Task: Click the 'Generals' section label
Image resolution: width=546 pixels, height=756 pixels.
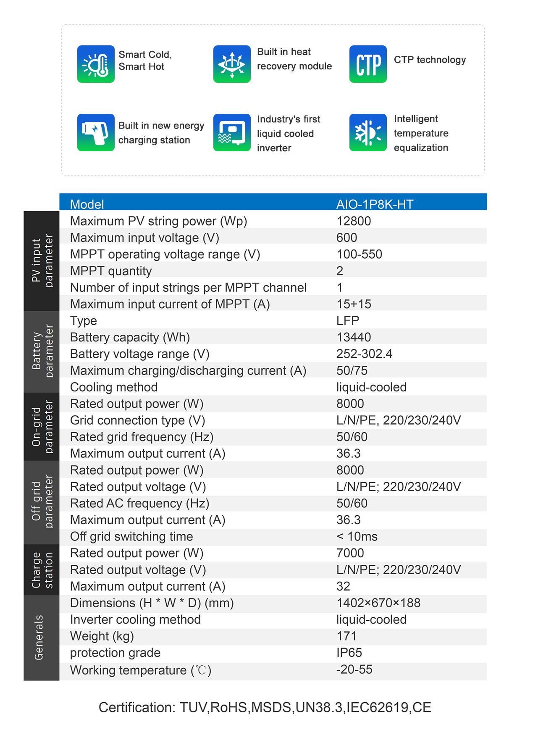Action: [x=42, y=638]
